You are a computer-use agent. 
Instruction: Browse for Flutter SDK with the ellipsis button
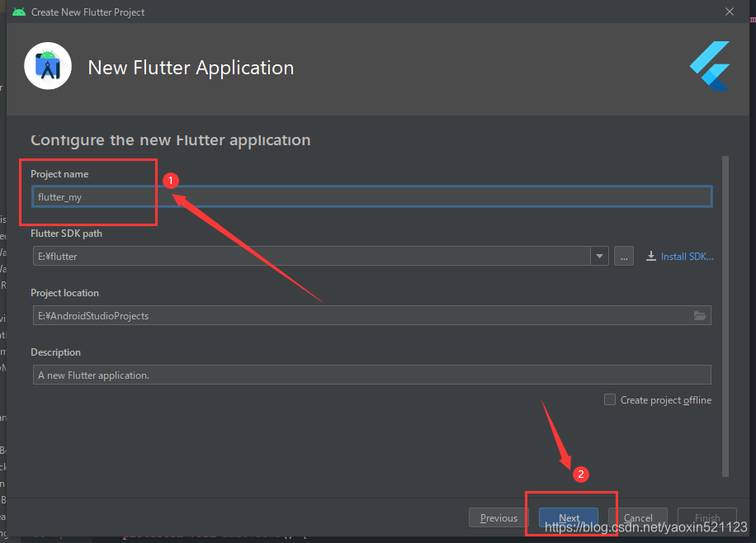click(624, 256)
